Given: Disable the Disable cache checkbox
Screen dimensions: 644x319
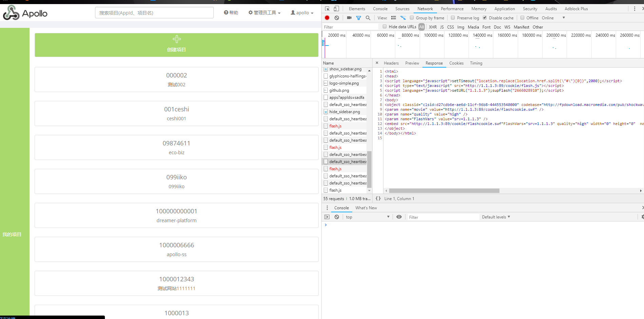Looking at the screenshot, I should point(485,18).
